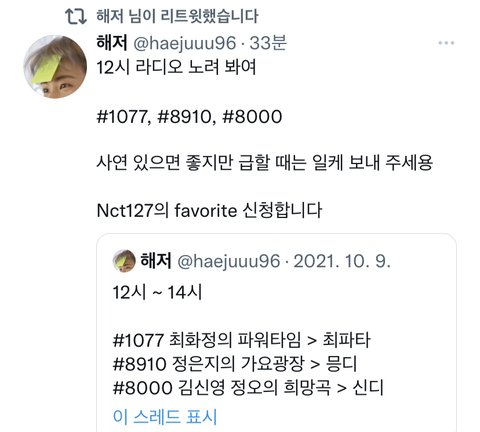Open hashtag #1077 in main tweet
Viewport: 480px width, 432px height.
click(x=122, y=116)
